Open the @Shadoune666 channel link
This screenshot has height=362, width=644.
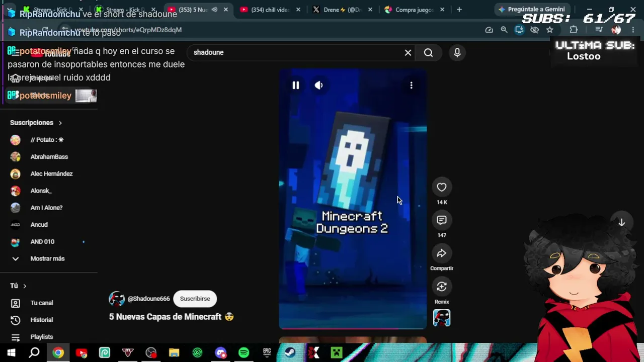pyautogui.click(x=148, y=299)
